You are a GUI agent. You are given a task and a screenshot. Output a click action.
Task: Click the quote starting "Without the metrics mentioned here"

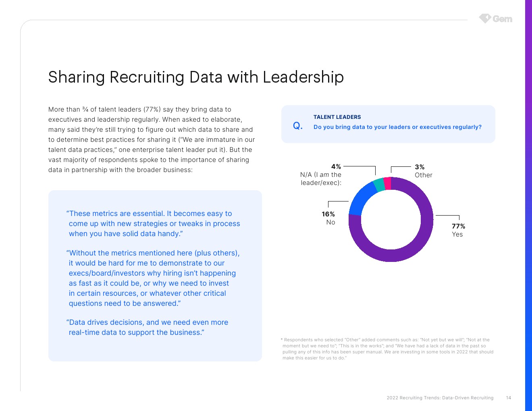click(x=153, y=278)
